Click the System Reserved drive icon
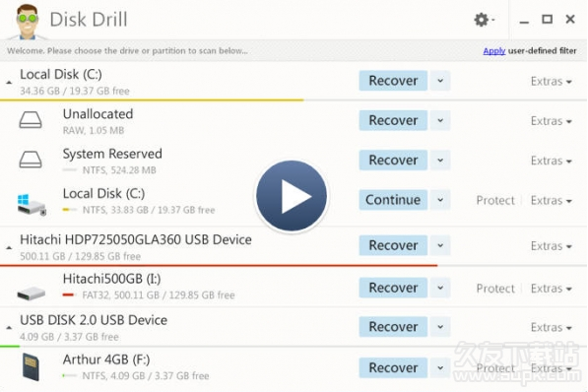 pyautogui.click(x=31, y=160)
